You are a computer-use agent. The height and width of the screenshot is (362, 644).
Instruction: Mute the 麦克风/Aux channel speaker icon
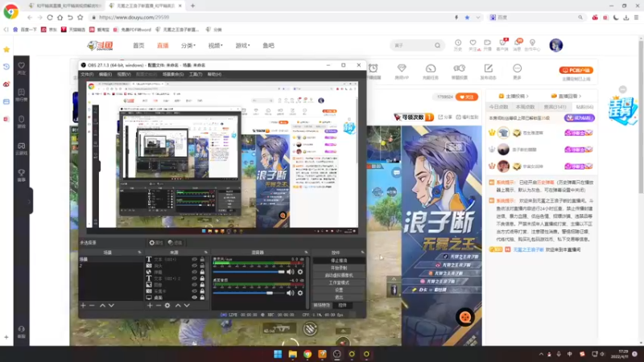(x=291, y=272)
